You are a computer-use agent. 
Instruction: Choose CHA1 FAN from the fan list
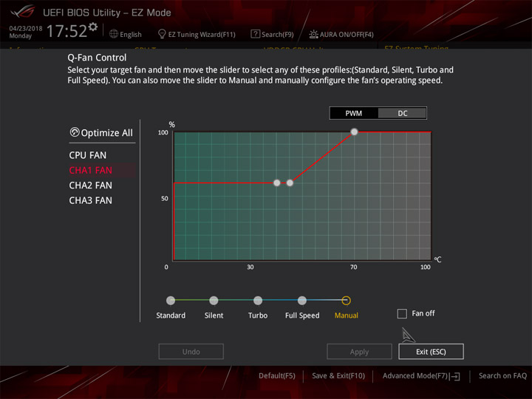coord(102,171)
